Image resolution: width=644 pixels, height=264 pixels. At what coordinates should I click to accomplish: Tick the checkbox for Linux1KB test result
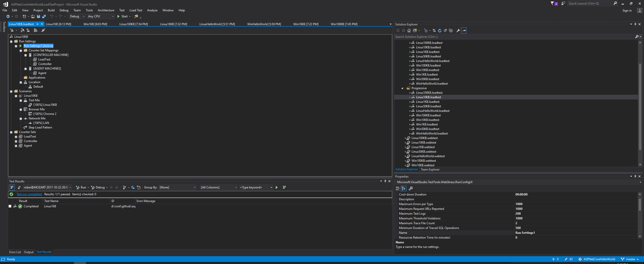coord(10,206)
